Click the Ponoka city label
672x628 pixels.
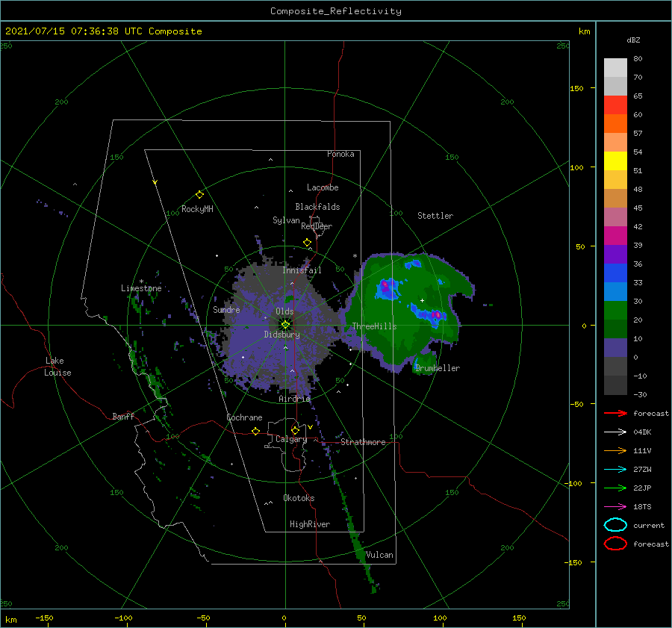click(x=340, y=154)
